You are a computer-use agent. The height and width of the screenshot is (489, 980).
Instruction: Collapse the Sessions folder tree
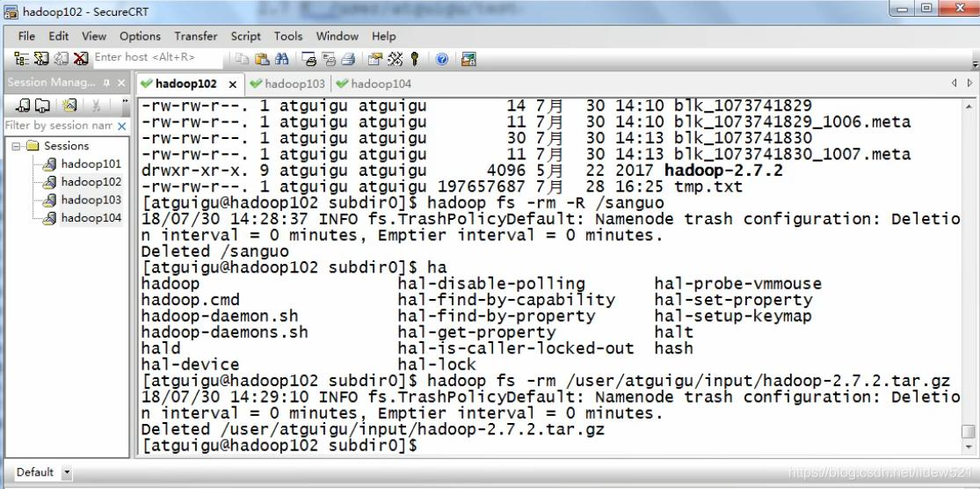tap(16, 146)
